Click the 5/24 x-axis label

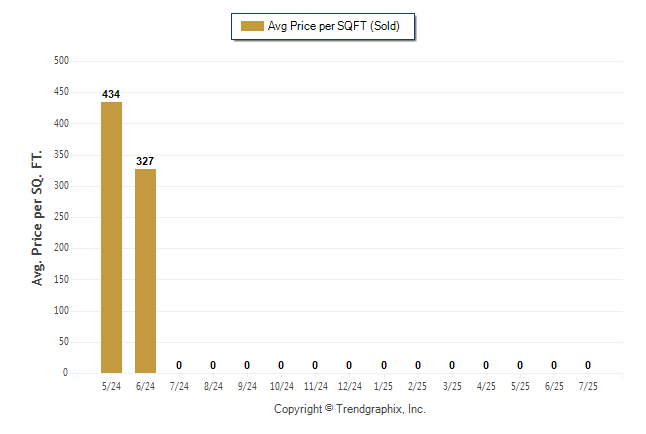click(x=111, y=386)
